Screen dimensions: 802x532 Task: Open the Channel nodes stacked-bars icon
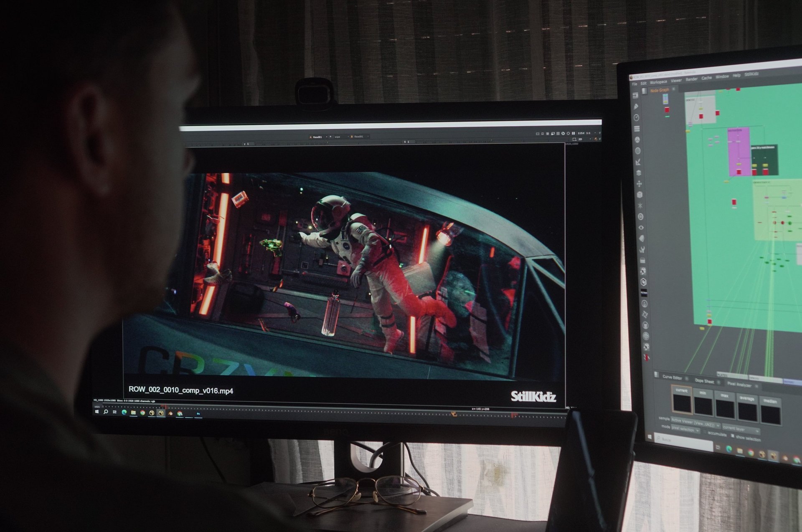pos(637,129)
